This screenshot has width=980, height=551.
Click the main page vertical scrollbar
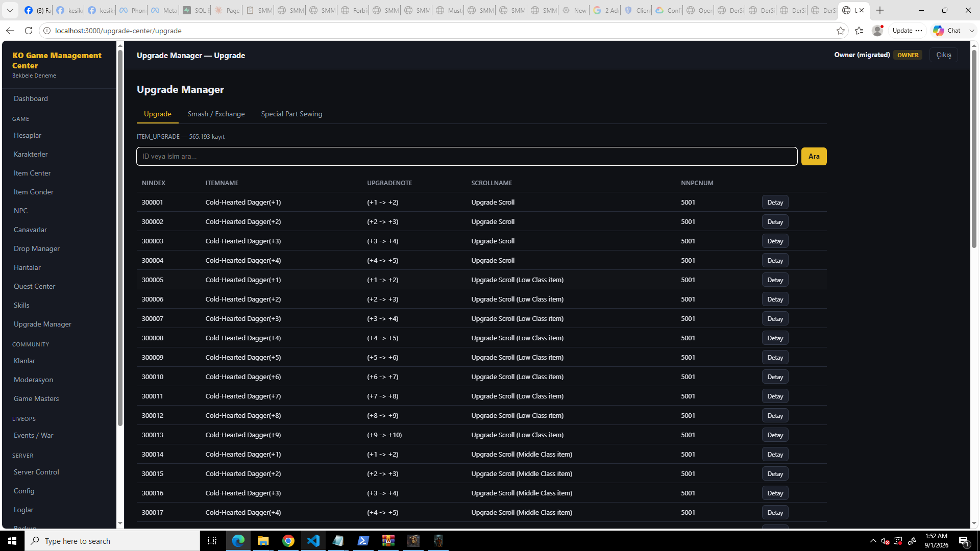point(974,149)
